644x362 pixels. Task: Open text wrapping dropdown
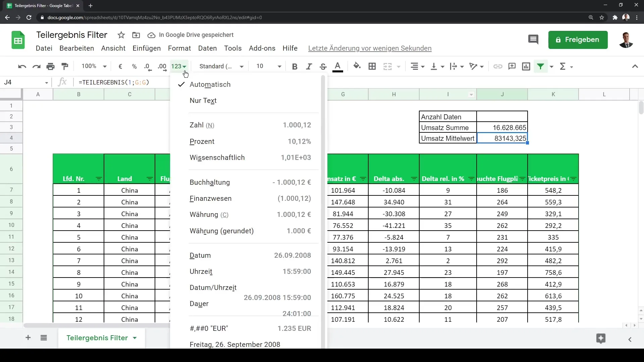tap(457, 67)
